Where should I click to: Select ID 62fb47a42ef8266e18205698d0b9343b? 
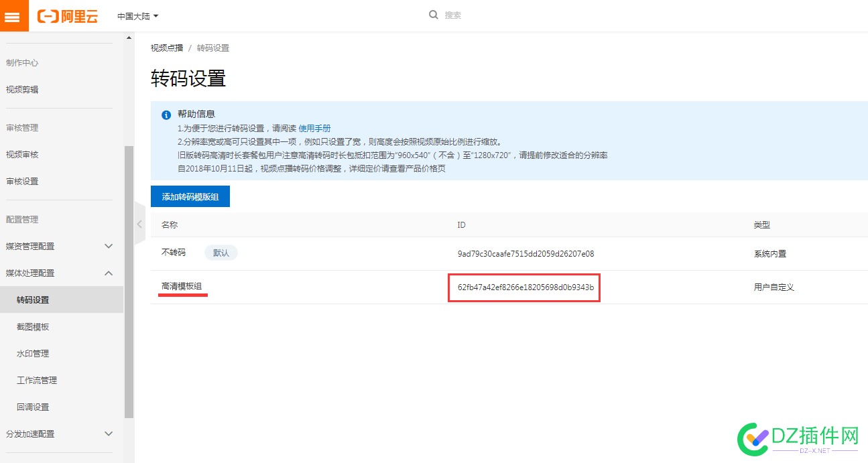[x=525, y=287]
